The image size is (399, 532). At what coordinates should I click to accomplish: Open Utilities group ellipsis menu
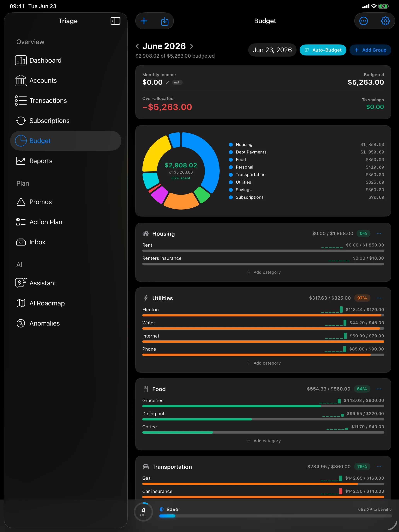379,298
